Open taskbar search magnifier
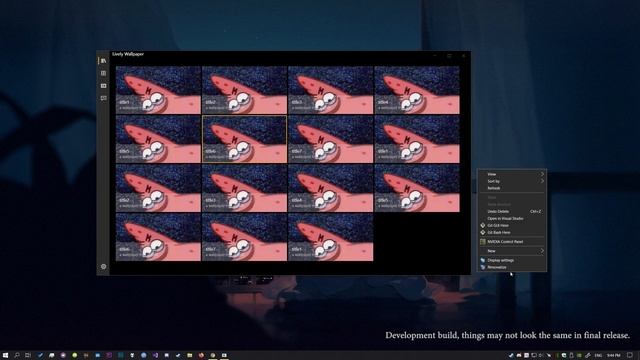The height and width of the screenshot is (360, 640). pyautogui.click(x=17, y=356)
